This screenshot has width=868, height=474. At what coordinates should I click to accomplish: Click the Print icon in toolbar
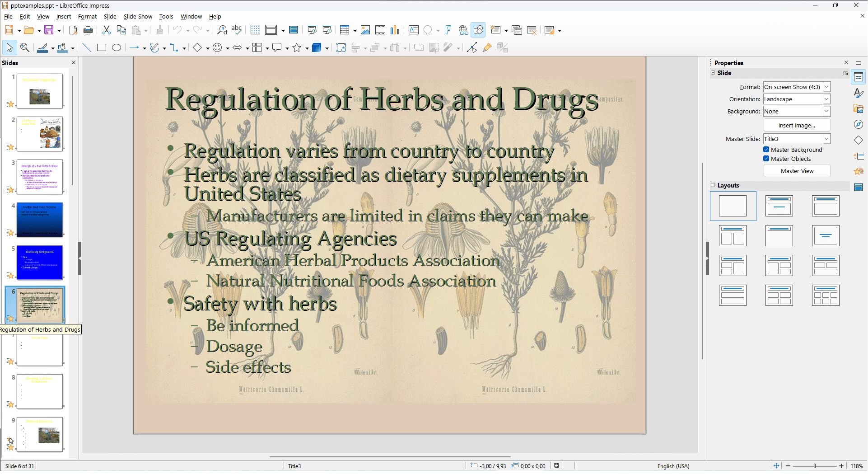point(88,30)
